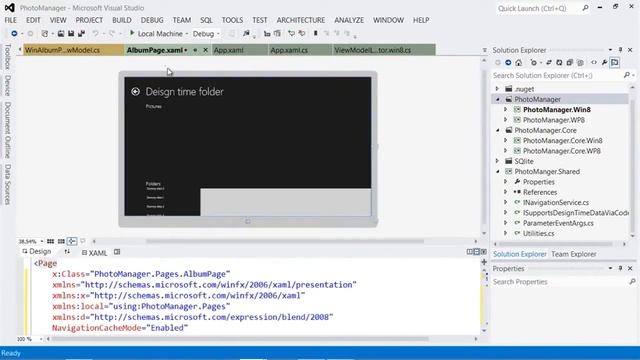Click the View Code icon in Solution Explorer
The height and width of the screenshot is (360, 640).
pos(594,62)
